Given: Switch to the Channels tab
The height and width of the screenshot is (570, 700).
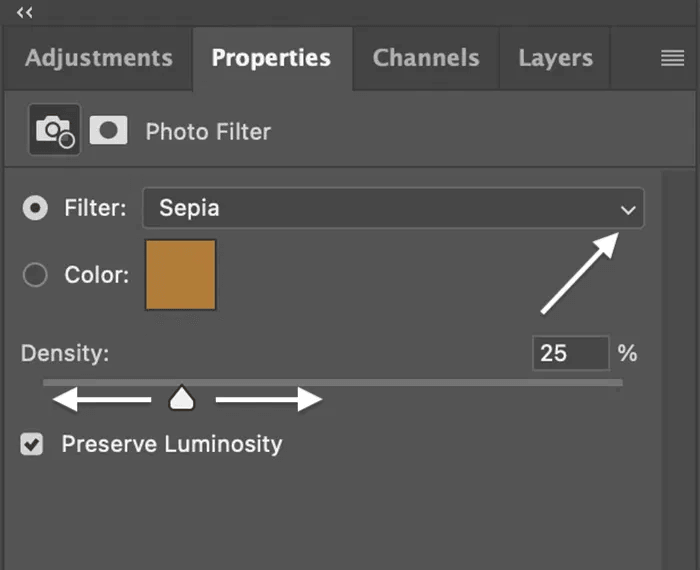Looking at the screenshot, I should 424,58.
